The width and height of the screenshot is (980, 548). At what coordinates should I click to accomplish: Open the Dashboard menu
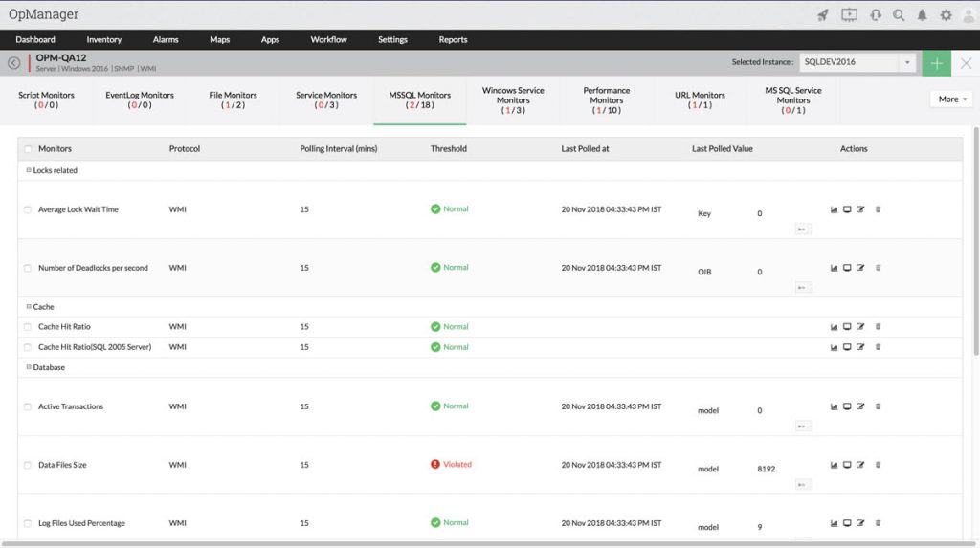(x=35, y=39)
